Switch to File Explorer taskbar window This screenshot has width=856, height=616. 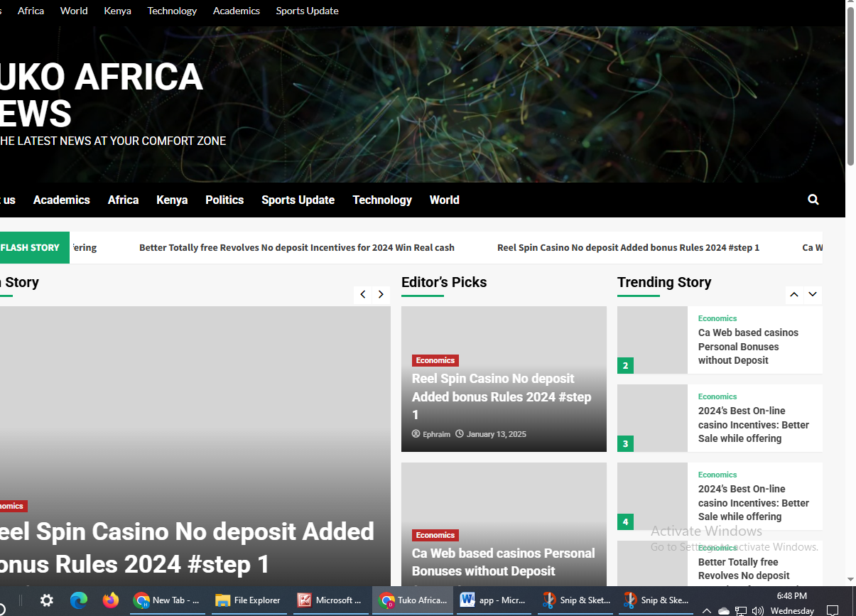coord(249,600)
